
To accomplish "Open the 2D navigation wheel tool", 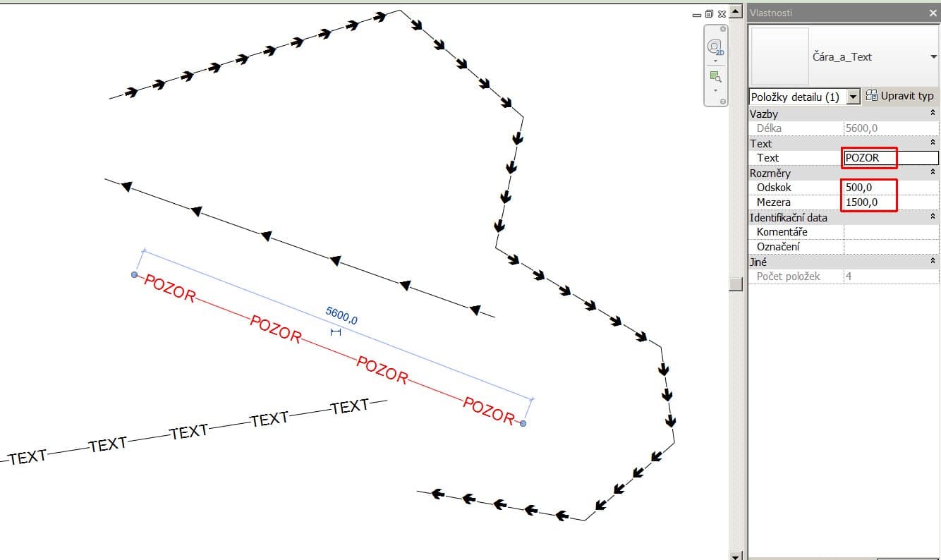I will (715, 47).
